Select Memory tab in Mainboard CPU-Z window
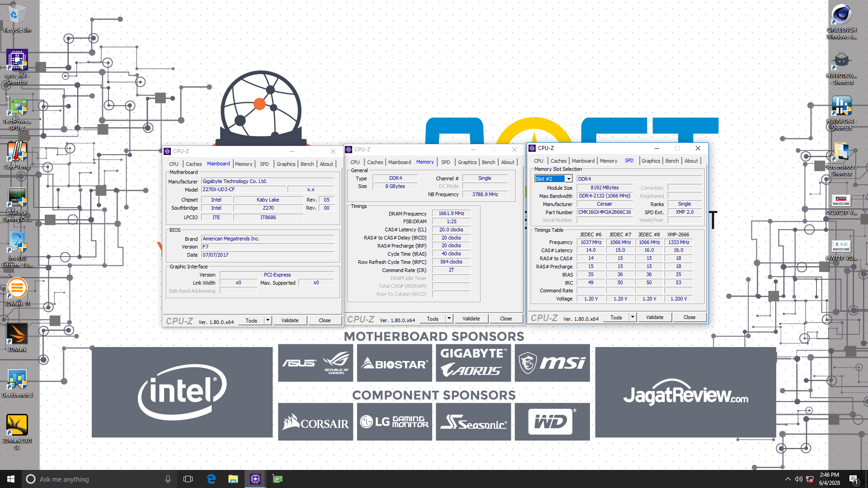868x488 pixels. click(244, 164)
